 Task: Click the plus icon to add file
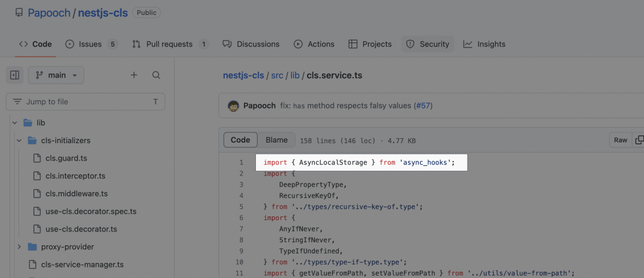(x=134, y=75)
